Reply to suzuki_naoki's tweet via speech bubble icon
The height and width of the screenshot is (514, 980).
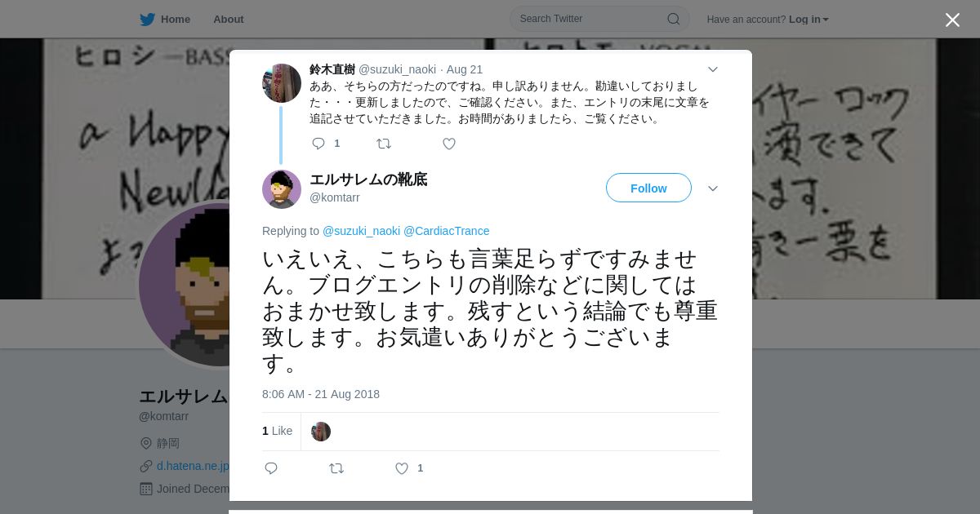click(318, 144)
